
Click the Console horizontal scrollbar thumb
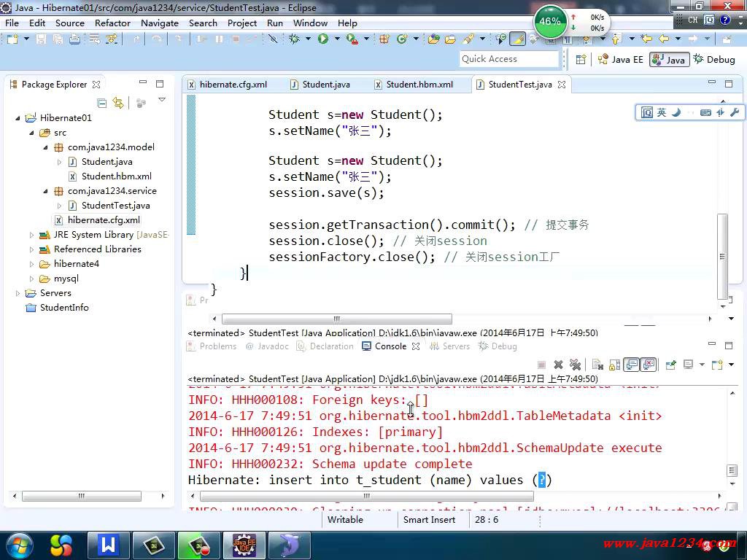point(366,496)
